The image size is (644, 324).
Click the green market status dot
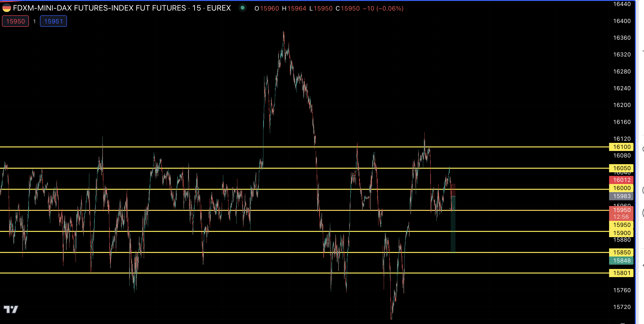(242, 8)
